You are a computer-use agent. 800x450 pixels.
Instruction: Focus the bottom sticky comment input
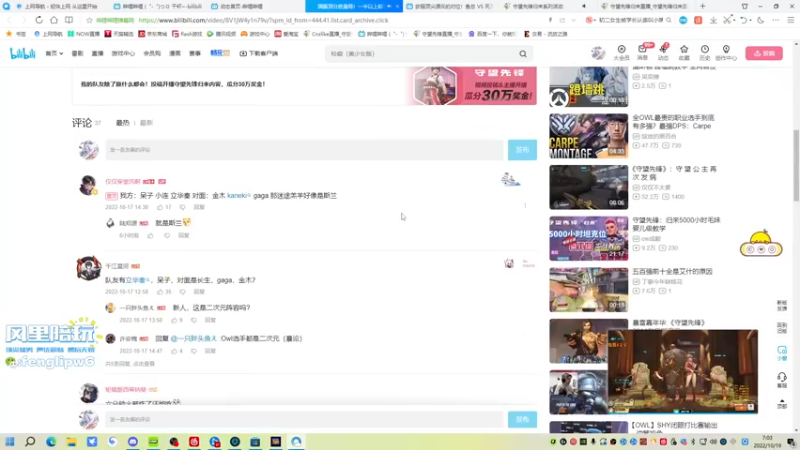[305, 419]
